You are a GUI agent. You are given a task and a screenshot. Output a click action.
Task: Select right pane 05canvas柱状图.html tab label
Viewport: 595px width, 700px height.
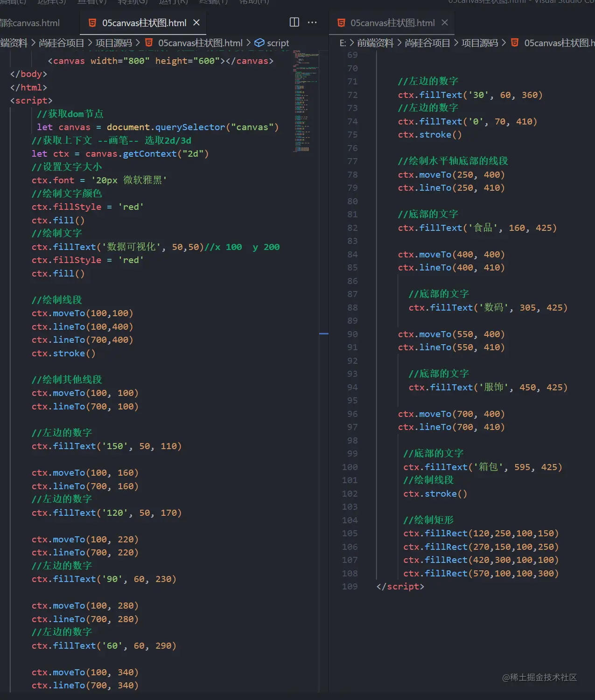click(x=392, y=23)
